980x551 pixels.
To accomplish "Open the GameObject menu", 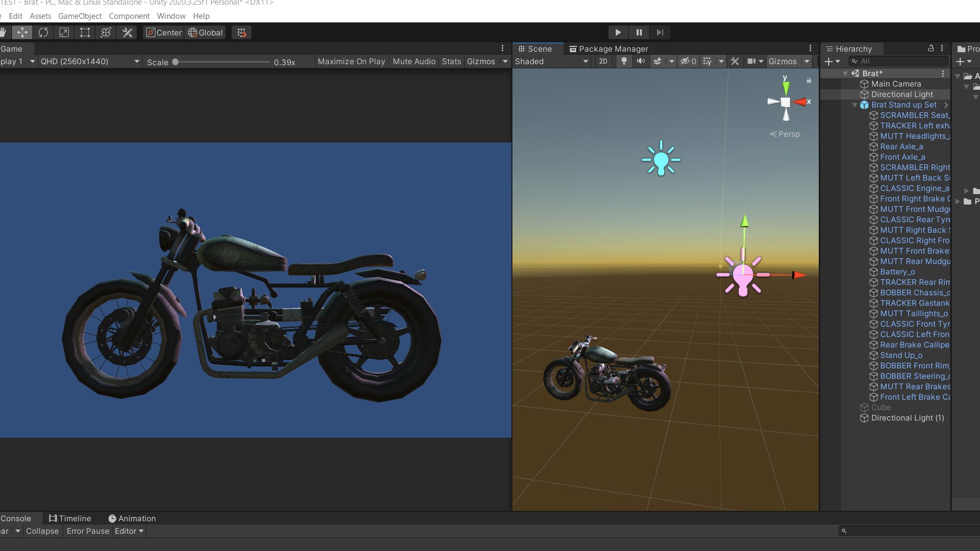I will click(80, 16).
